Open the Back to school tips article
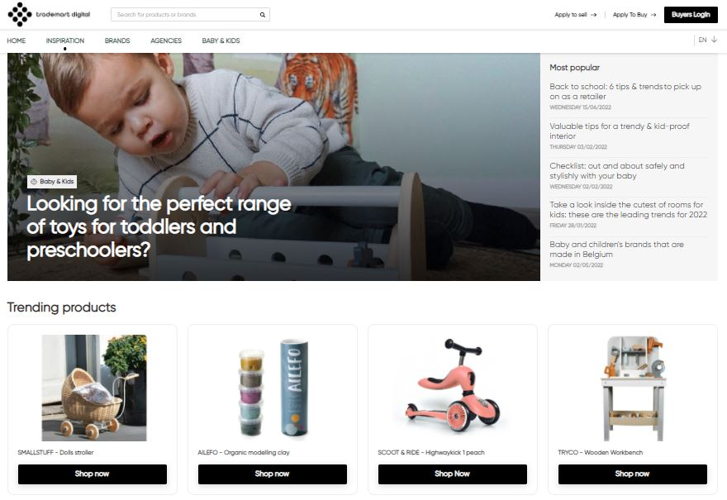 [625, 91]
